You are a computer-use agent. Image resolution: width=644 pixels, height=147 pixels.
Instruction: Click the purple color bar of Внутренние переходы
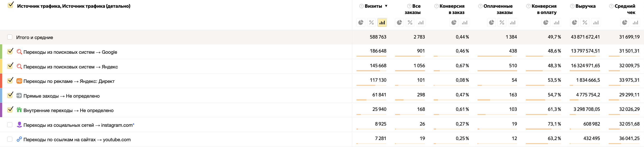[x=1, y=110]
